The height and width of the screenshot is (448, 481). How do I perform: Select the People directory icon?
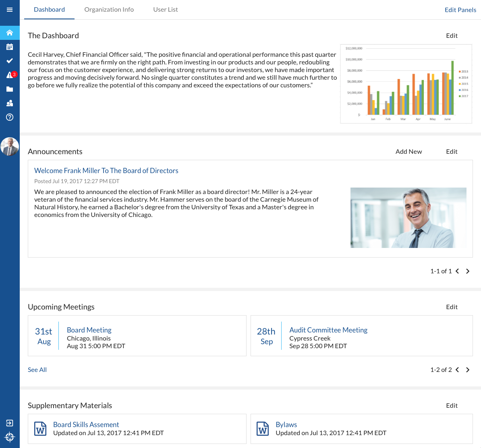click(10, 103)
